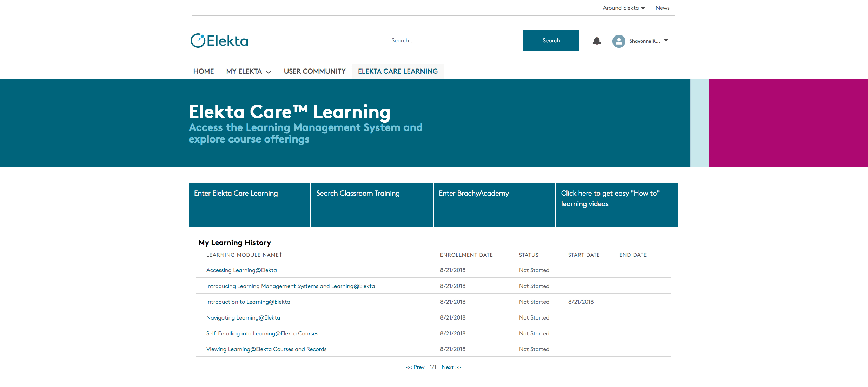
Task: Go to the HOME tab
Action: click(204, 71)
